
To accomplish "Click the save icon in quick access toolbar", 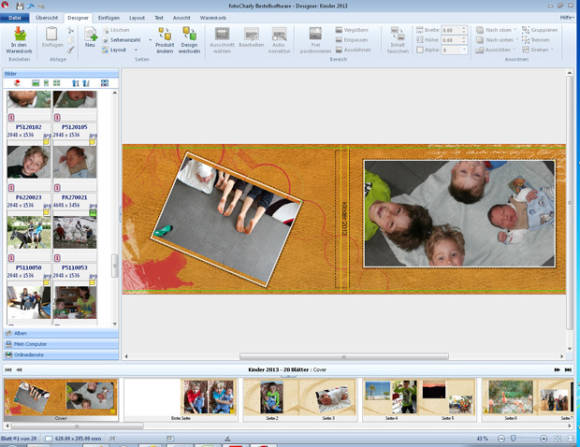I will (20, 6).
